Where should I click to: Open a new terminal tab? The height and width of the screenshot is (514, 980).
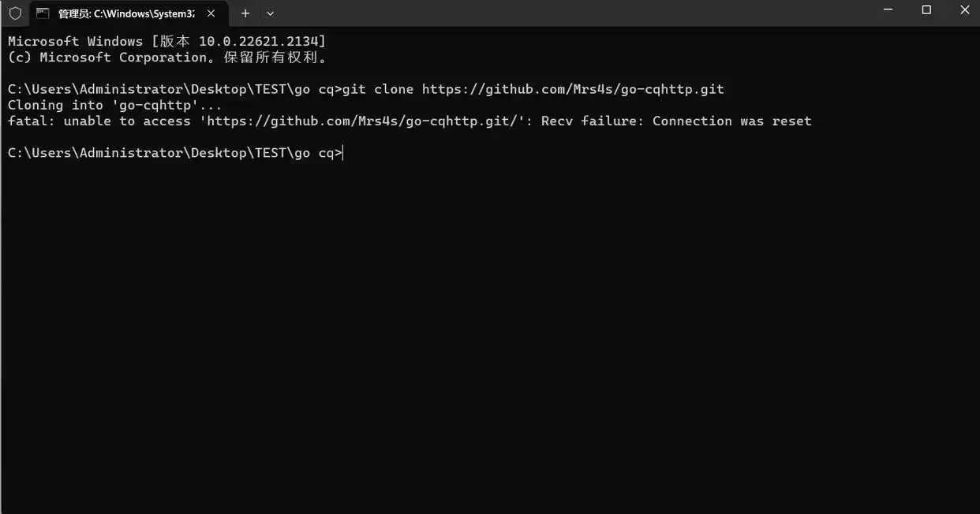click(x=245, y=13)
